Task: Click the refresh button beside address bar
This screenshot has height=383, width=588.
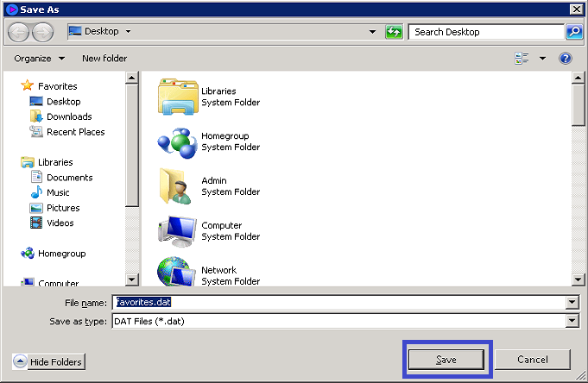Action: coord(394,32)
